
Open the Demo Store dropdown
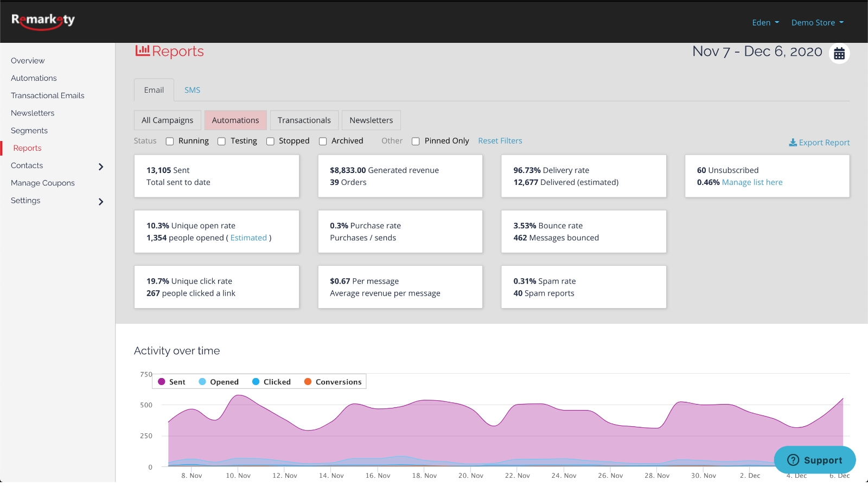click(818, 22)
